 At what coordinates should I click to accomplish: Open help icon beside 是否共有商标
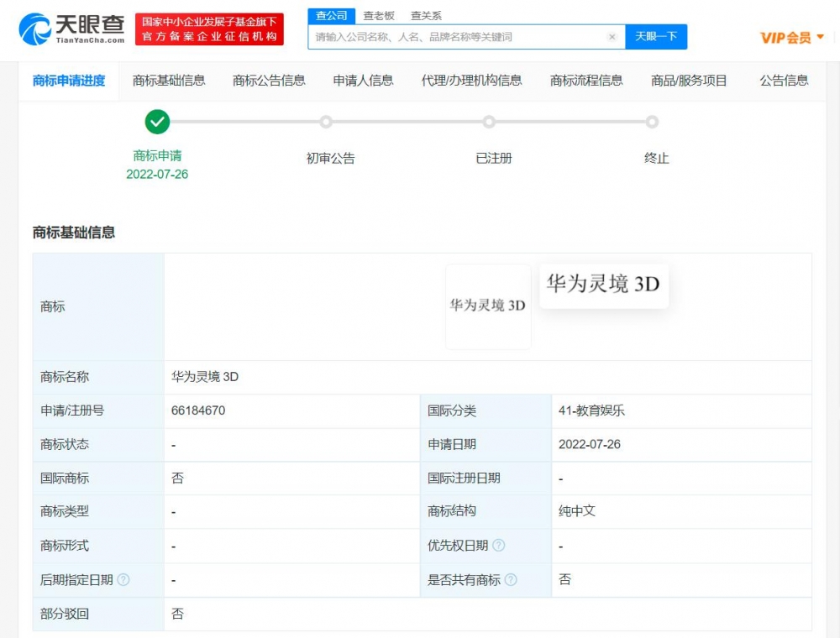click(511, 580)
